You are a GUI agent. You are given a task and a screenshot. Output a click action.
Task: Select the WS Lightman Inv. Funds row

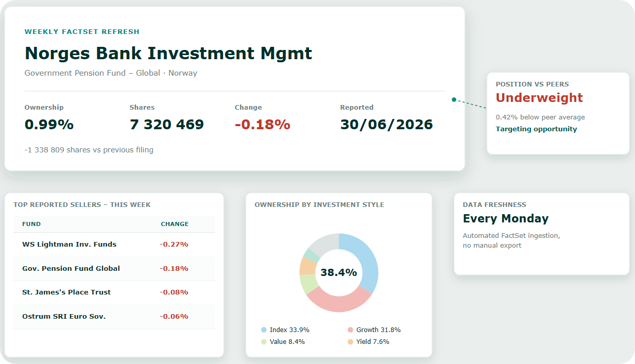click(x=114, y=245)
